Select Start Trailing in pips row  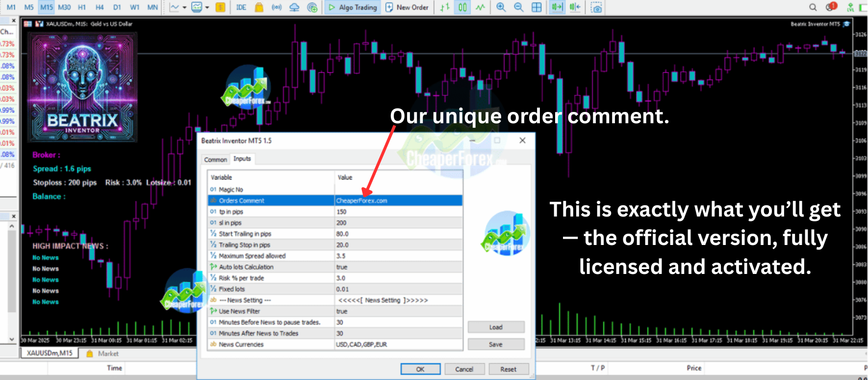[335, 234]
